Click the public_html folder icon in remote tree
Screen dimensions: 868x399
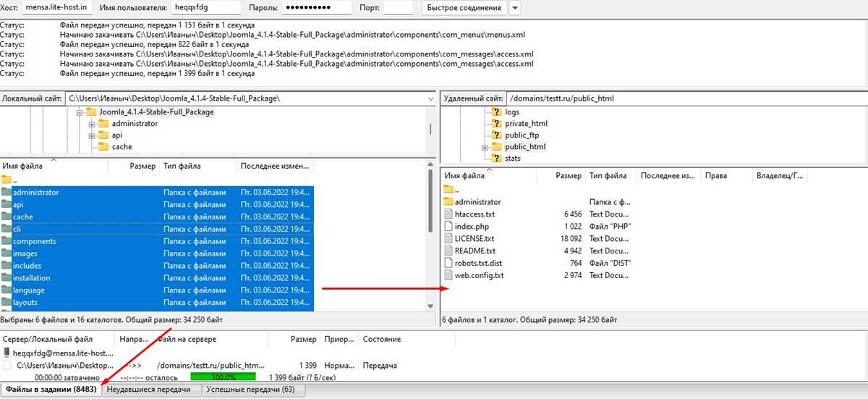(x=496, y=147)
